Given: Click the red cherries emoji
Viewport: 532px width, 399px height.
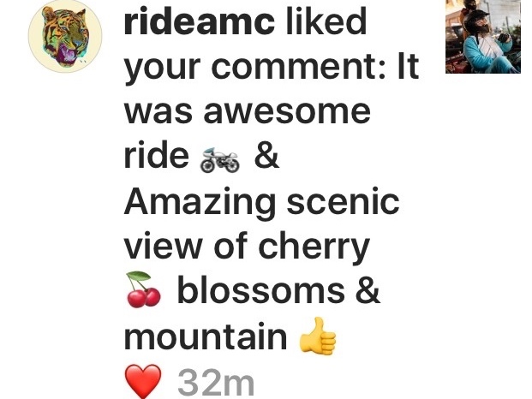Looking at the screenshot, I should coord(143,289).
